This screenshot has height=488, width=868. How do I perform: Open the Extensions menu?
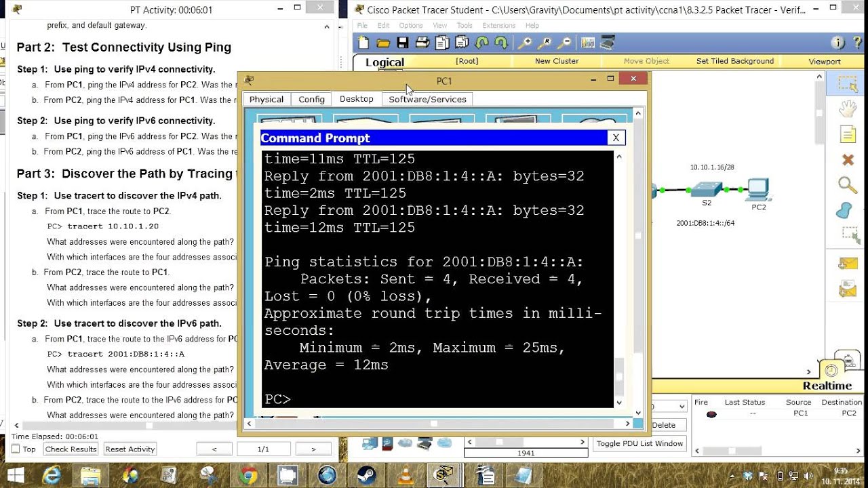click(499, 26)
